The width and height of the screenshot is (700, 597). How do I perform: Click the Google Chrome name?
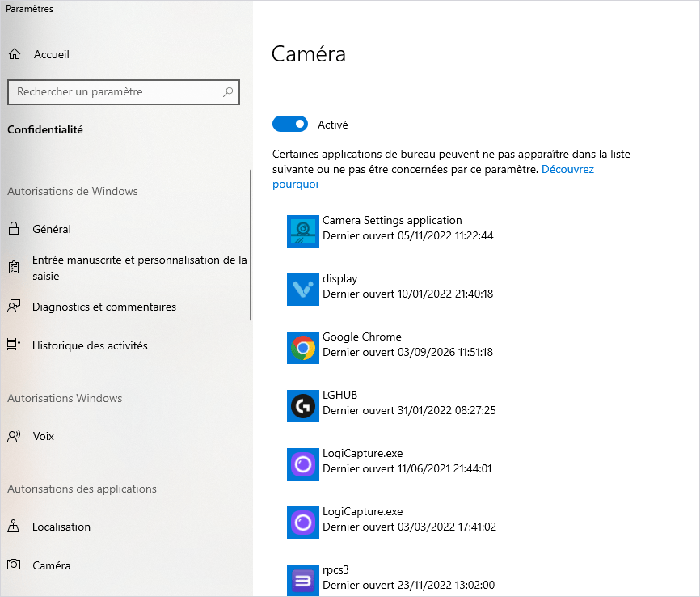point(362,337)
